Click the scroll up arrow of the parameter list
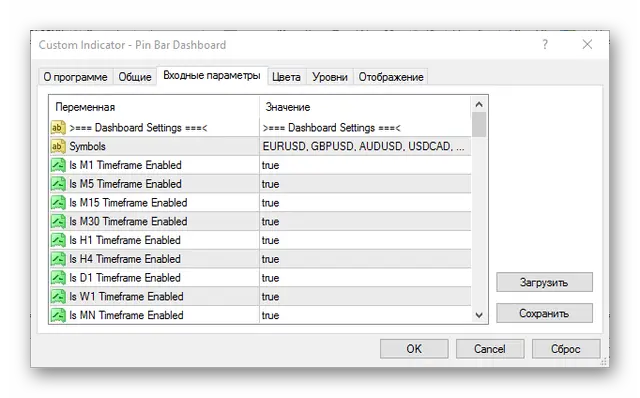This screenshot has height=398, width=640. click(479, 105)
